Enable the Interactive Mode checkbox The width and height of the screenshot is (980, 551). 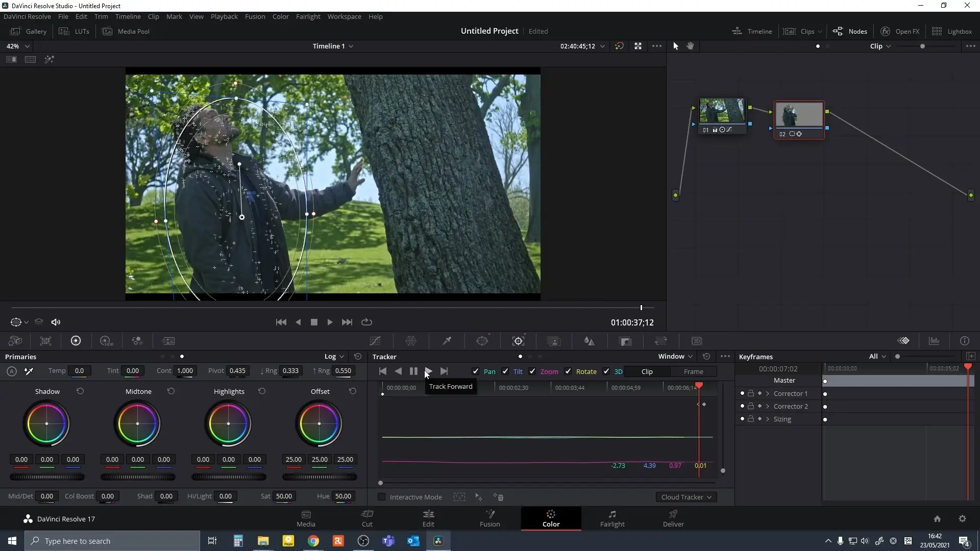[381, 497]
